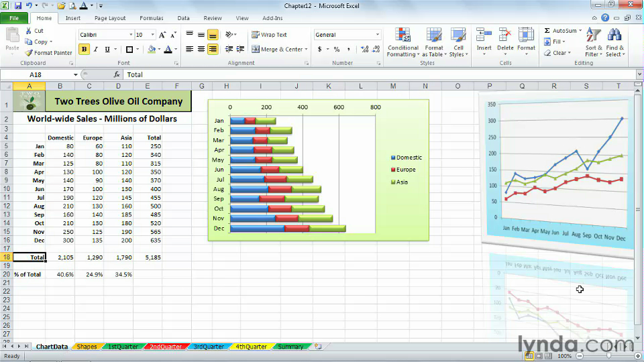The height and width of the screenshot is (362, 644).
Task: Increase font size with Grow Font icon
Action: 162,35
